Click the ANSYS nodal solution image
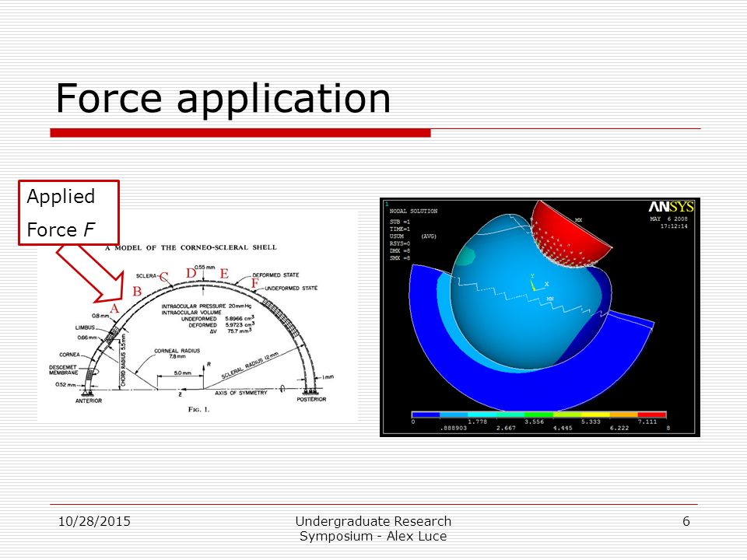The height and width of the screenshot is (560, 747). click(x=540, y=317)
